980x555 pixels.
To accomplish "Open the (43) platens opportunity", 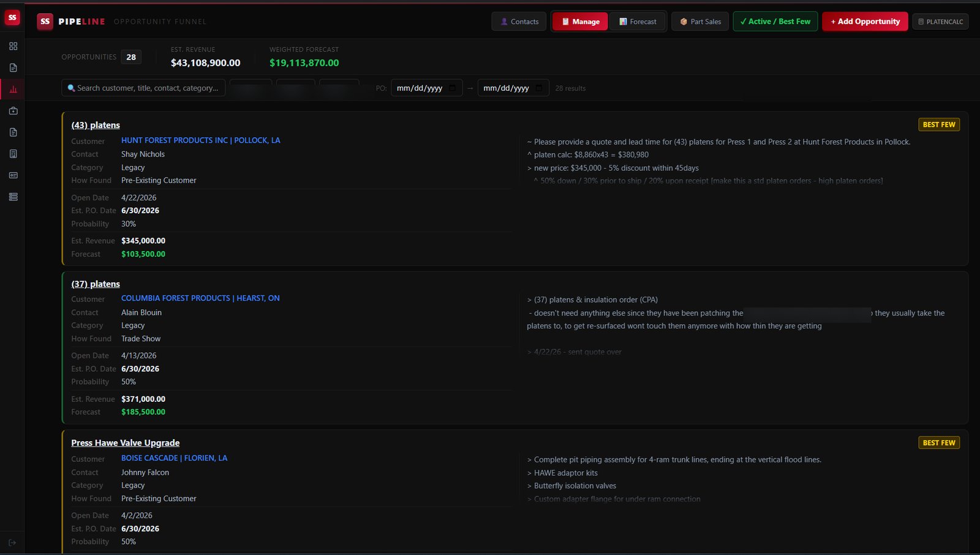I will point(96,125).
